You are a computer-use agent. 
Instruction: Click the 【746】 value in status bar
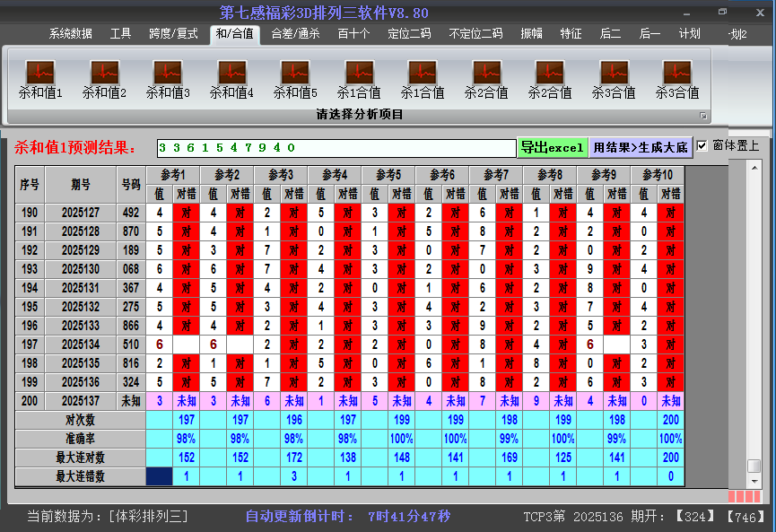[745, 517]
